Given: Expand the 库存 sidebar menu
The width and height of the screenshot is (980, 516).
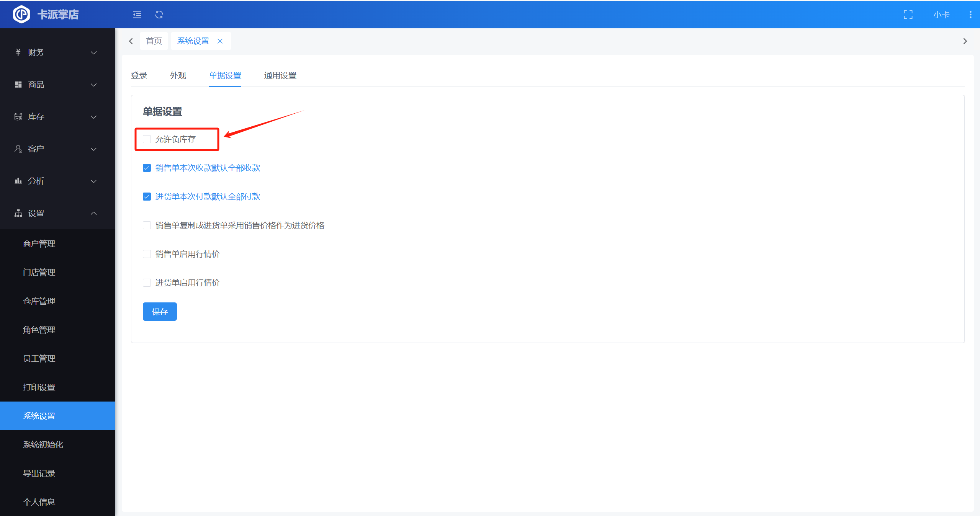Looking at the screenshot, I should tap(57, 117).
